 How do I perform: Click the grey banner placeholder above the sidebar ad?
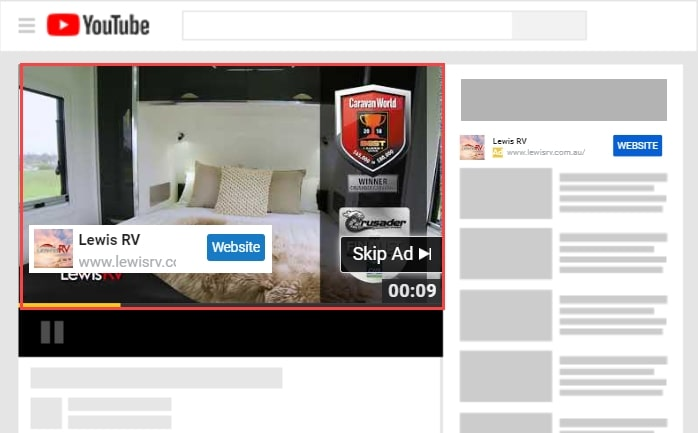coord(564,100)
